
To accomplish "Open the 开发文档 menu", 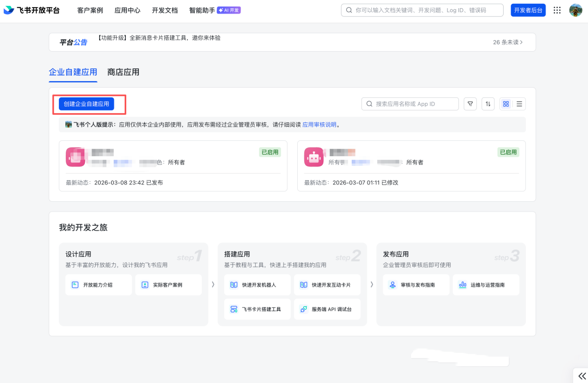I will point(164,10).
